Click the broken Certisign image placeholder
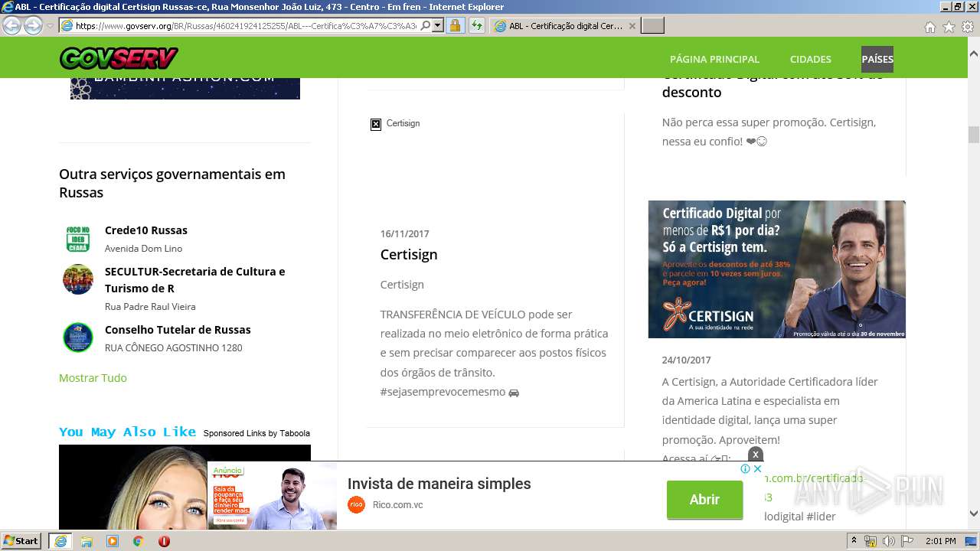The height and width of the screenshot is (551, 980). click(376, 124)
